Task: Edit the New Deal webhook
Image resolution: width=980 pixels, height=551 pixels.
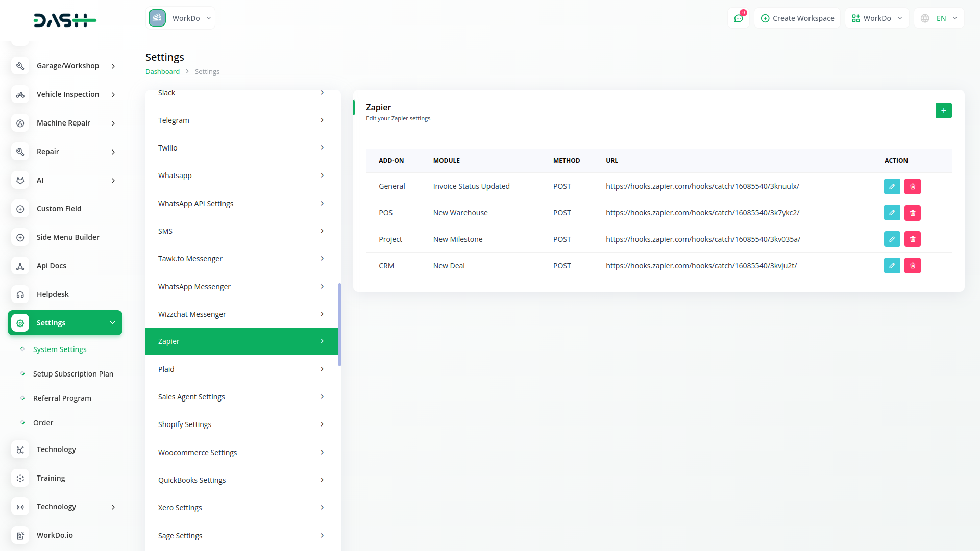Action: coord(892,265)
